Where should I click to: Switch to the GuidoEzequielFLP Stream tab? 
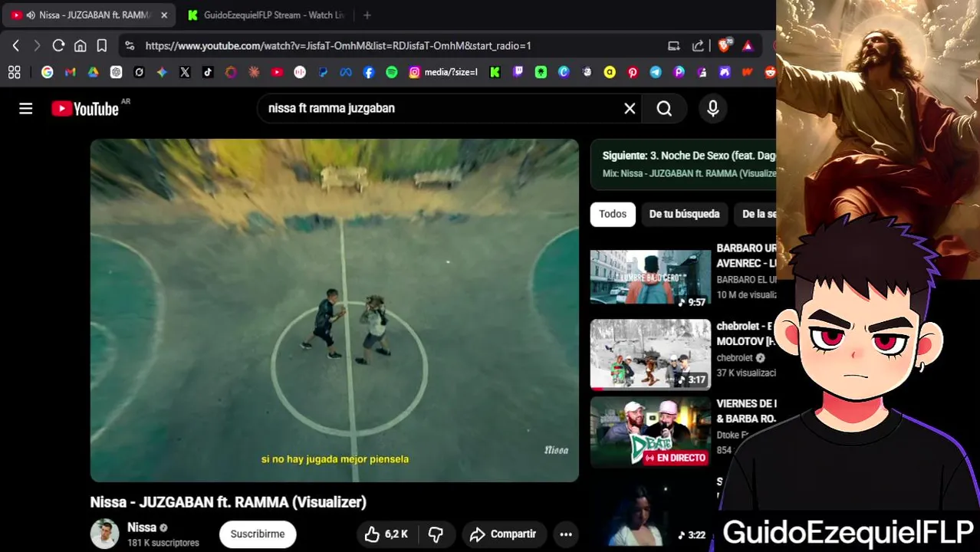[266, 15]
